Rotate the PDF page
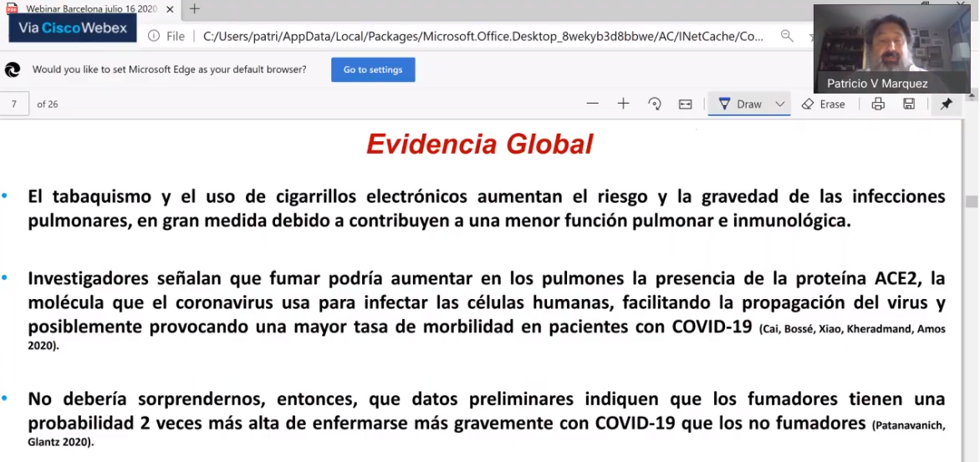980x462 pixels. [x=655, y=104]
